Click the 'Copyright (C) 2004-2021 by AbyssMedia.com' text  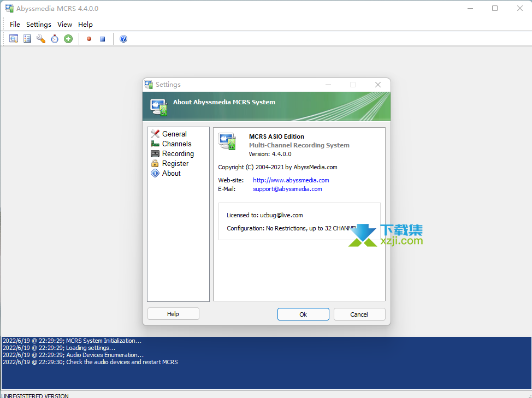(277, 167)
